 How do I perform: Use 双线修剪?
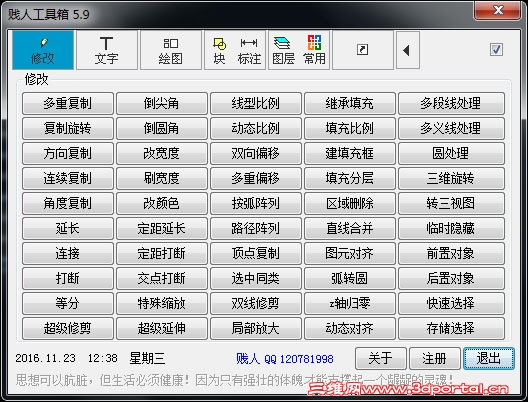tap(256, 303)
